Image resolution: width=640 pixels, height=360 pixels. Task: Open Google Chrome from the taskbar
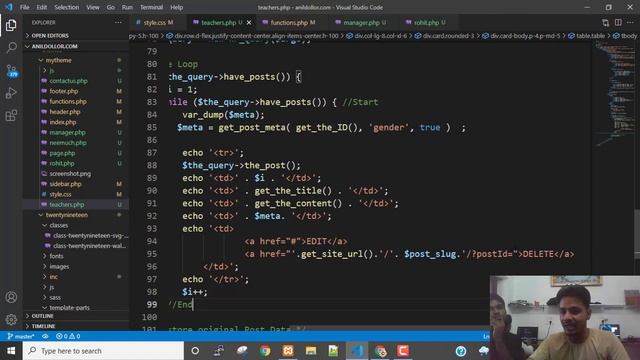pyautogui.click(x=265, y=351)
